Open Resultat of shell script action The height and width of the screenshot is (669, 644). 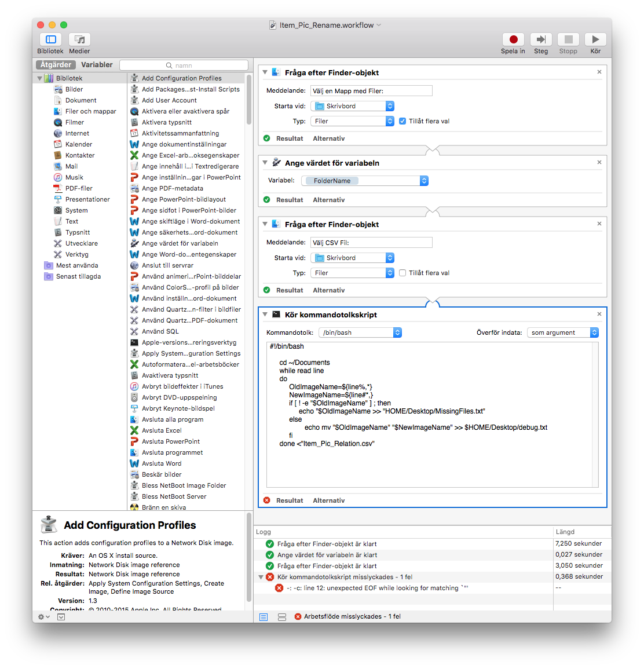click(x=290, y=500)
